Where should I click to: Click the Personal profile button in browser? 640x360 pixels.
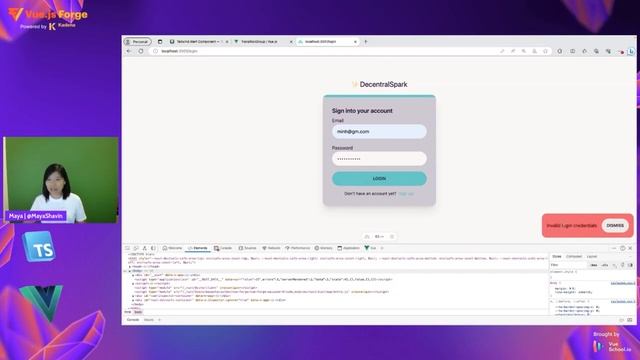138,42
